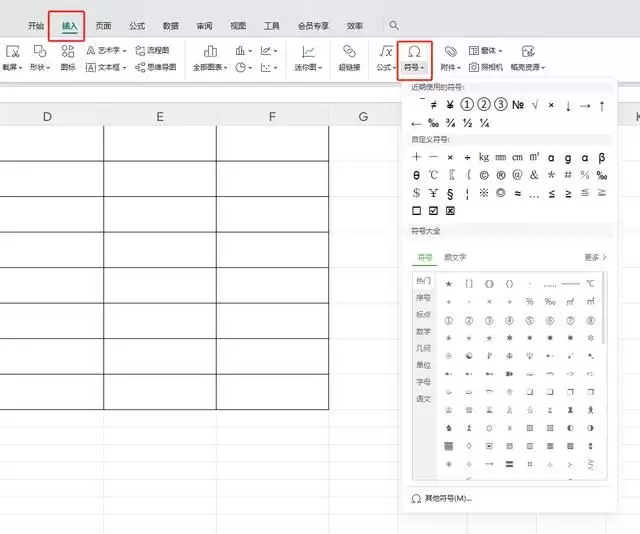Expand the Shapes (形状) dropdown

pyautogui.click(x=40, y=67)
